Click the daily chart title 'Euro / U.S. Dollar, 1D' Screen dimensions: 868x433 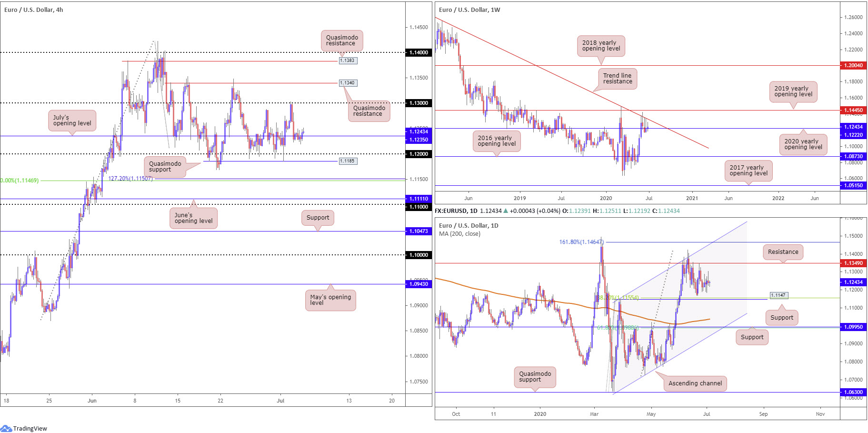pos(469,225)
